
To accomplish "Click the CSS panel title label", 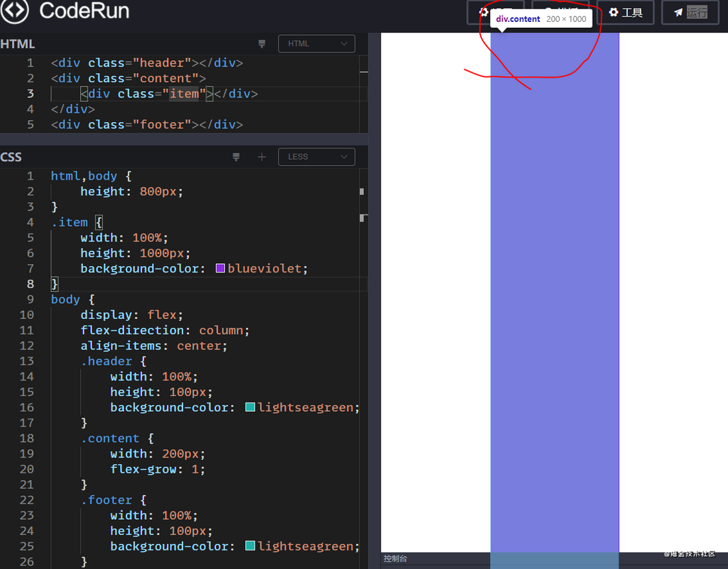I will point(11,157).
